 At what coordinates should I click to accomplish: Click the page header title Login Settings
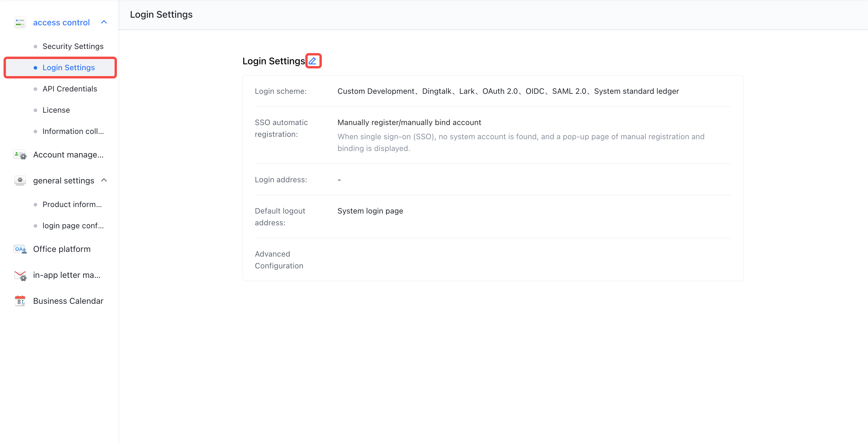point(161,14)
